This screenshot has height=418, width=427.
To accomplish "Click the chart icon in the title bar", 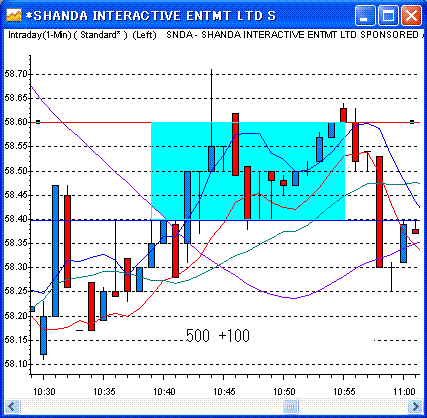I will (14, 15).
